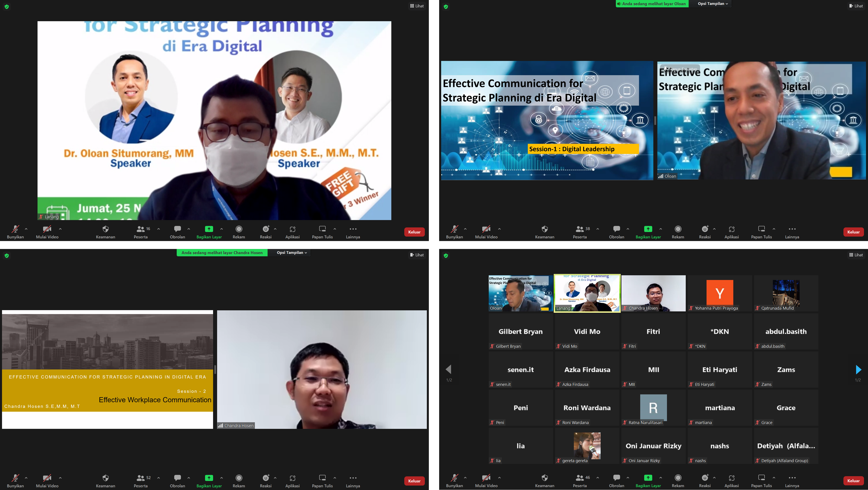Go to next gallery page with blue arrow

(x=858, y=370)
